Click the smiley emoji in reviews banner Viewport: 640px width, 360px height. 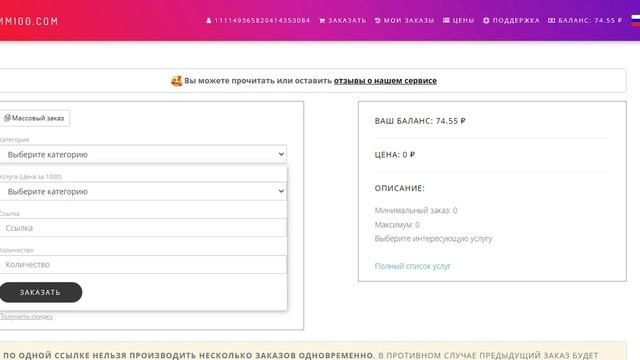tap(176, 81)
